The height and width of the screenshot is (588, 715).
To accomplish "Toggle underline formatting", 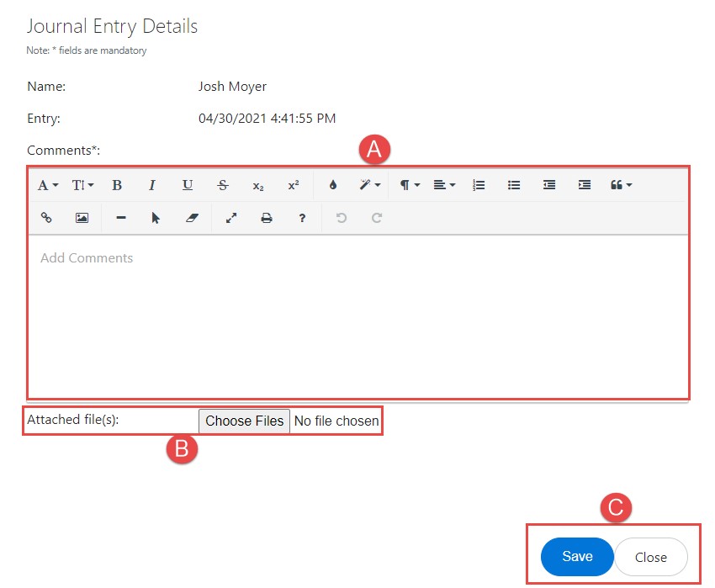I will pyautogui.click(x=188, y=185).
